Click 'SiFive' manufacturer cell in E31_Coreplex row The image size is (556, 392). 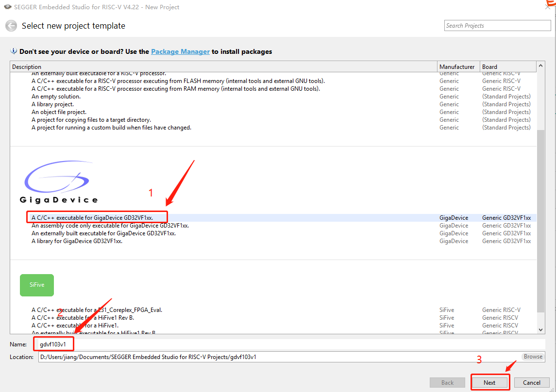[447, 310]
